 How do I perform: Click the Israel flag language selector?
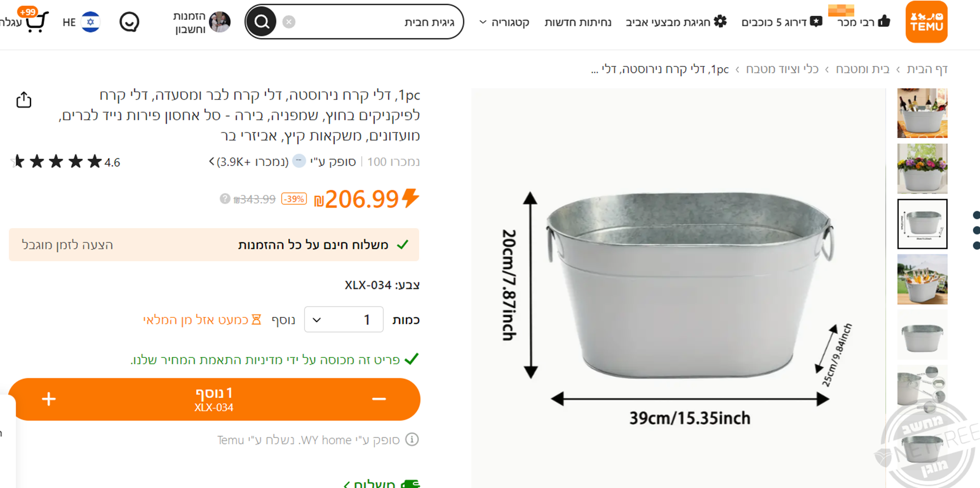point(90,22)
